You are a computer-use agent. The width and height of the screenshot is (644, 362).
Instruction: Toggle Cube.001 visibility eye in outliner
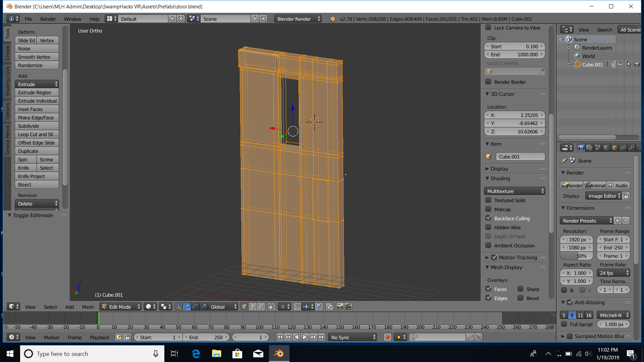(x=621, y=64)
